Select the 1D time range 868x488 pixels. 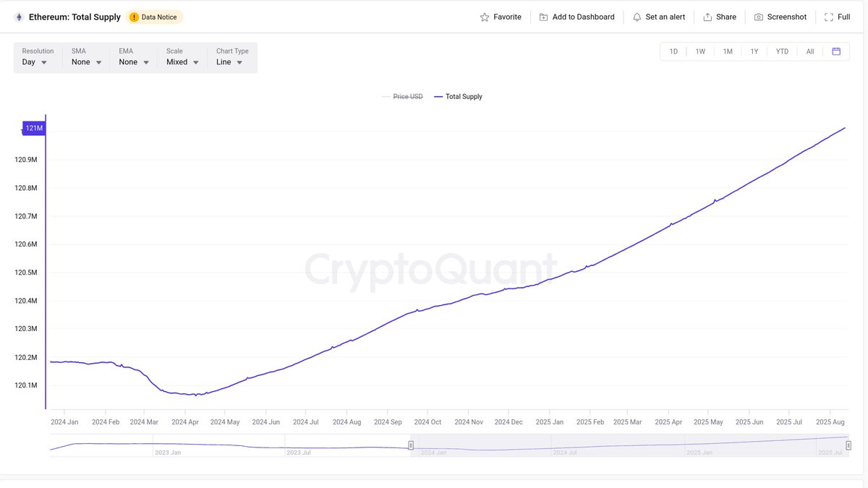tap(673, 51)
